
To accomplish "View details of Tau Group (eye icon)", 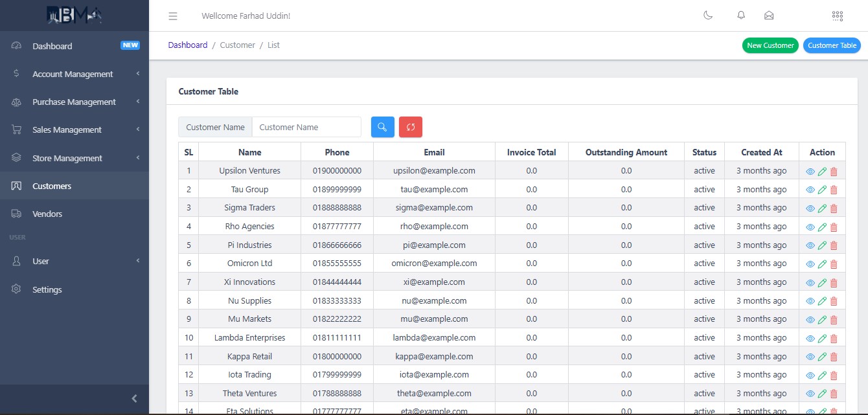I will tap(810, 190).
